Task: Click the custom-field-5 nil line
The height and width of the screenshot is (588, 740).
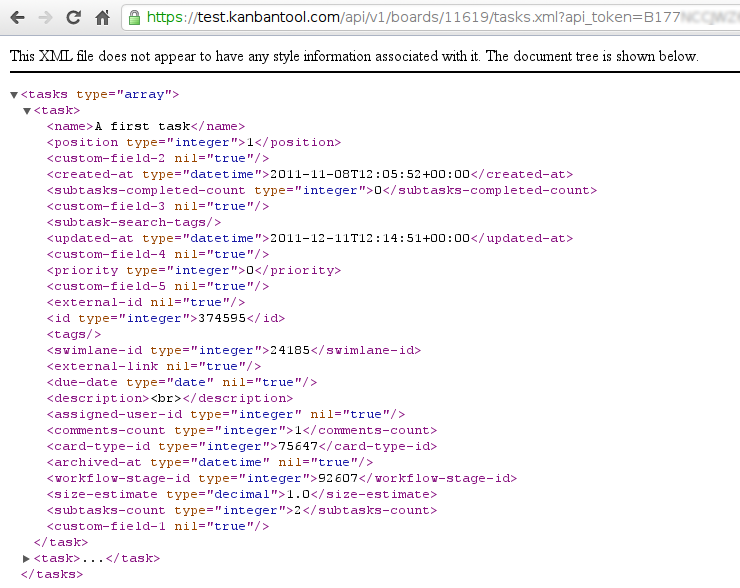Action: tap(158, 287)
